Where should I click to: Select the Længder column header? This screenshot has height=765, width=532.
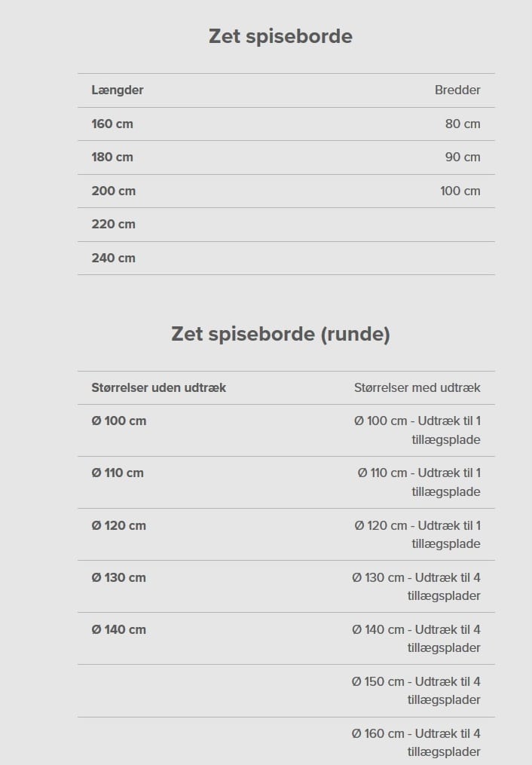click(x=117, y=90)
